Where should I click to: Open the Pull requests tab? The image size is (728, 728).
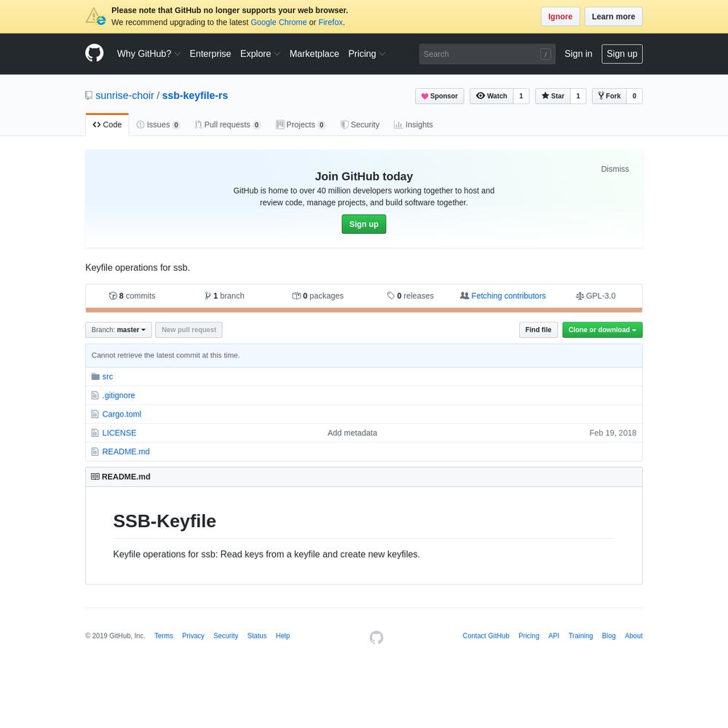coord(227,124)
